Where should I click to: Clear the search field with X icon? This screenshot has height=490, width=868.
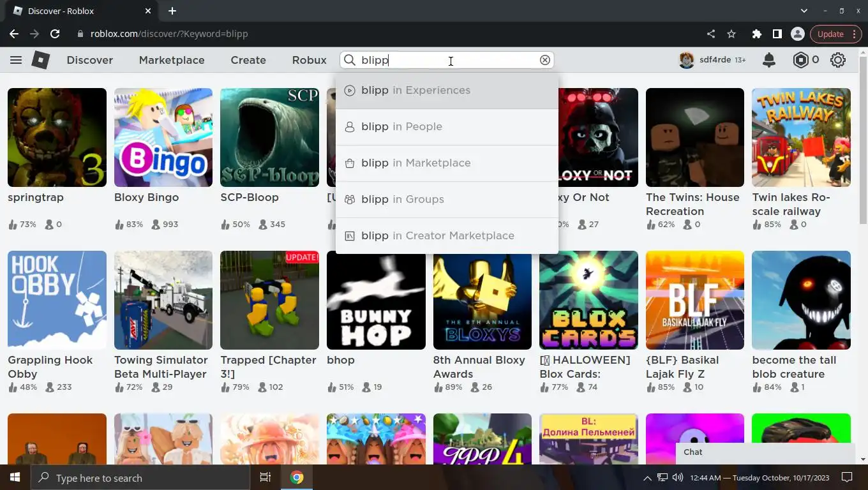(x=545, y=60)
